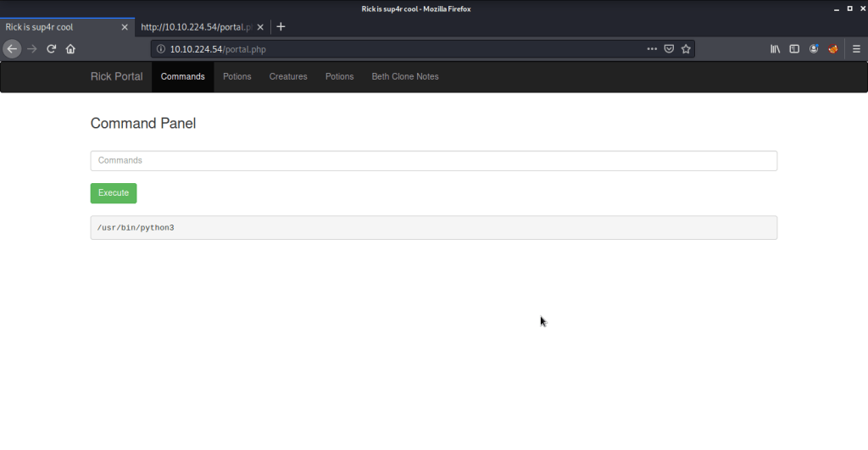868x450 pixels.
Task: Reload the current portal page
Action: 52,49
